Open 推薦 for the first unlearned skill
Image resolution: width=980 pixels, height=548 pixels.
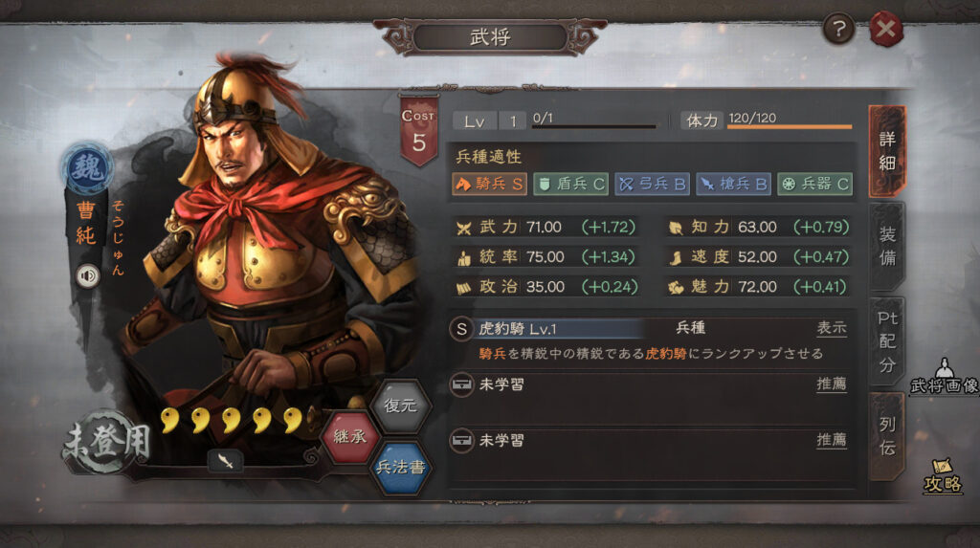tap(832, 384)
